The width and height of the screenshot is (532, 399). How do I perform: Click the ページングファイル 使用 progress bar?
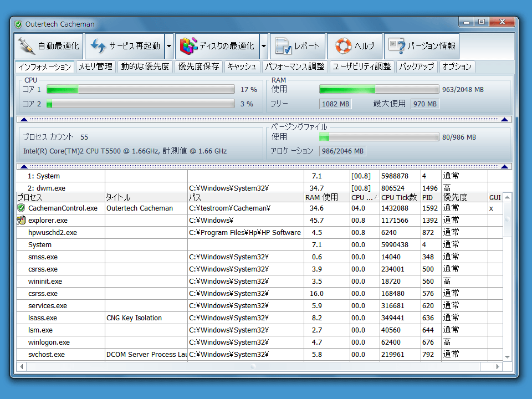379,137
